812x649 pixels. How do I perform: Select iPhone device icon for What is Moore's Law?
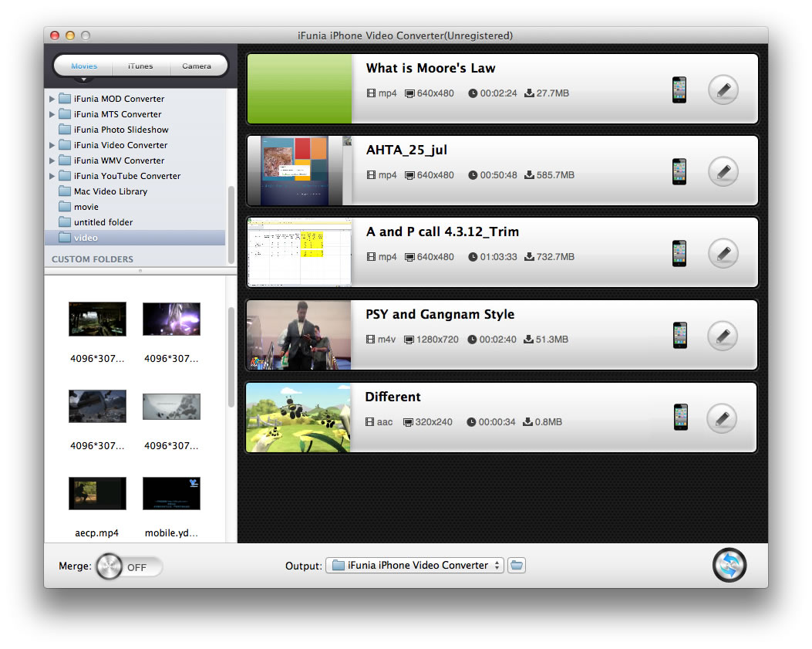(x=679, y=90)
